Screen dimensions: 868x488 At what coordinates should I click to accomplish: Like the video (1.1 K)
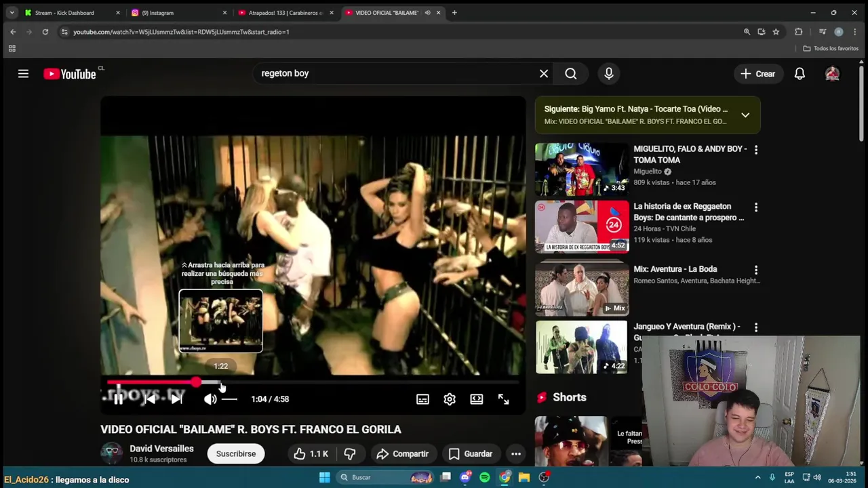pos(311,453)
